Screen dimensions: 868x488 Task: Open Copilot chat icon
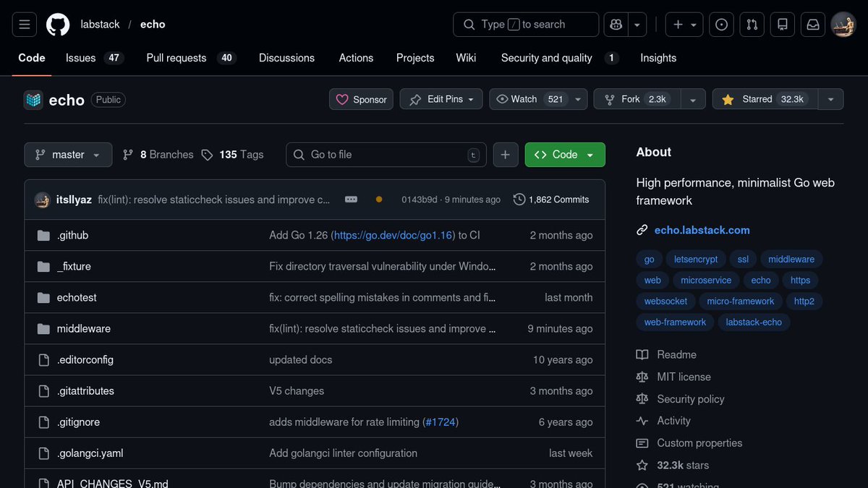[x=616, y=25]
